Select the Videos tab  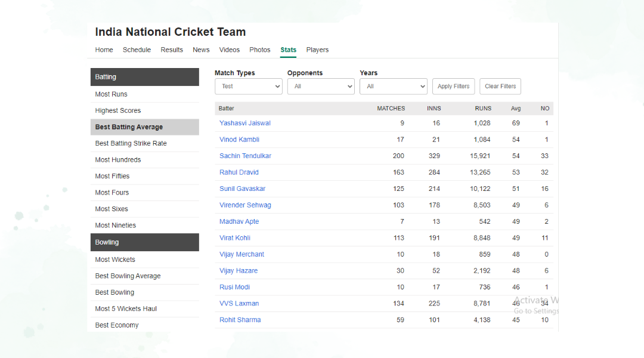click(x=229, y=50)
